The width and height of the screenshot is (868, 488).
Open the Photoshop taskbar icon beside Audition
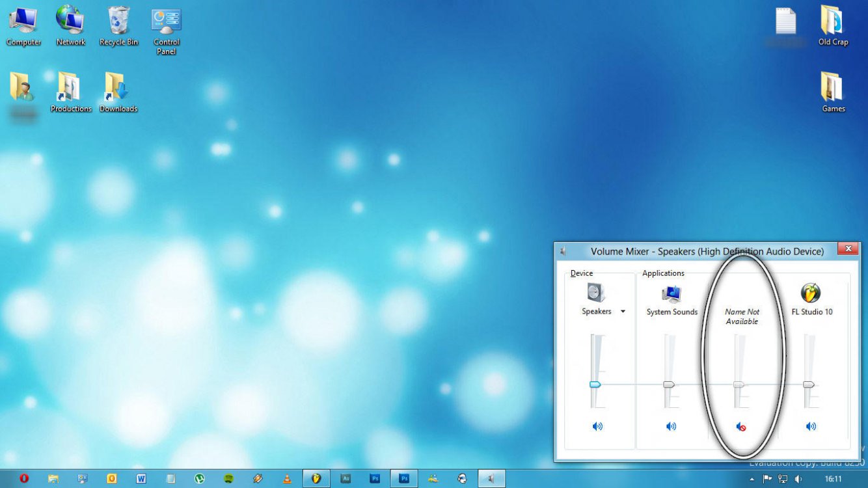(x=375, y=478)
